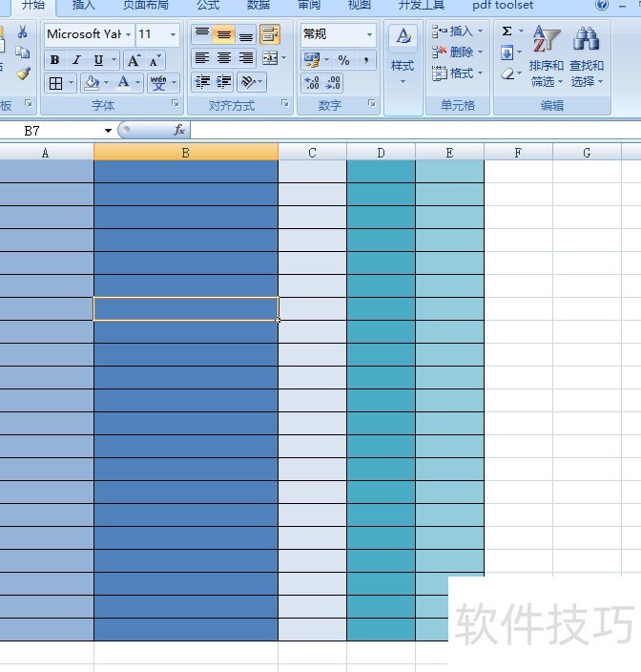The image size is (641, 672).
Task: Click Merge and Center icon
Action: point(270,58)
